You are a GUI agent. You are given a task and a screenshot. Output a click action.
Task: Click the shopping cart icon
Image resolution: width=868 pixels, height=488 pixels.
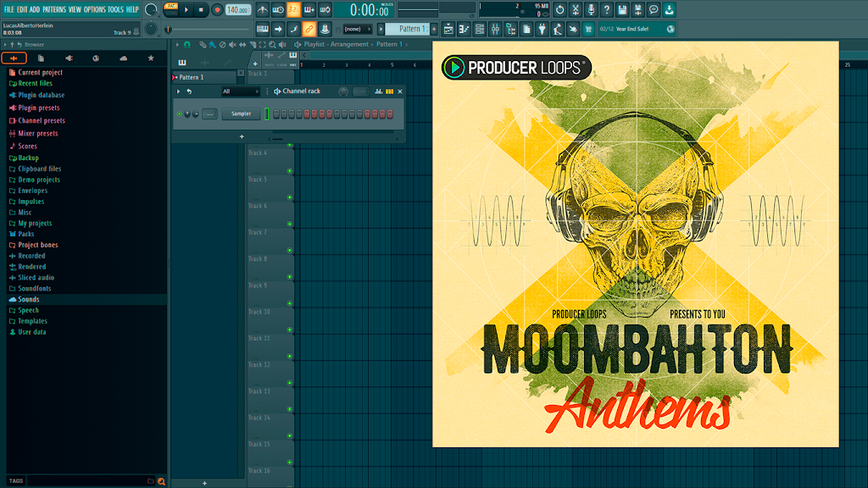tap(588, 30)
